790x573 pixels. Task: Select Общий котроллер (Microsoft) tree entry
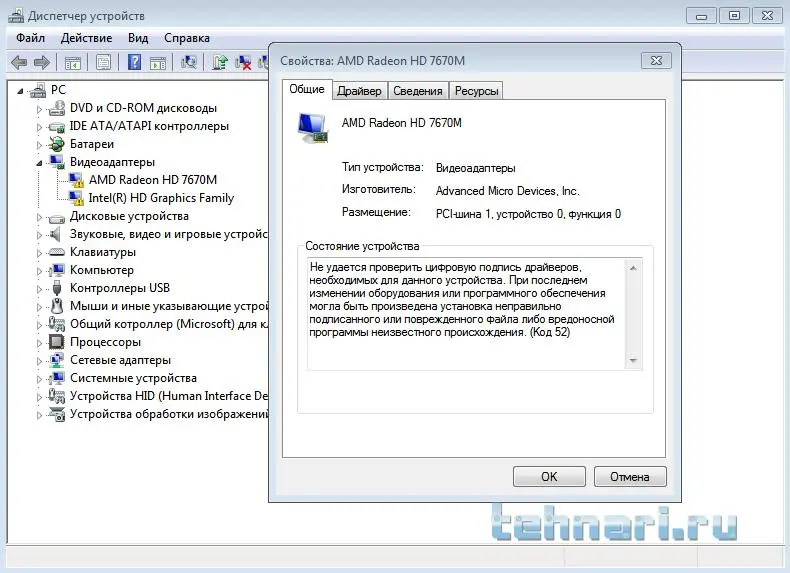(169, 324)
